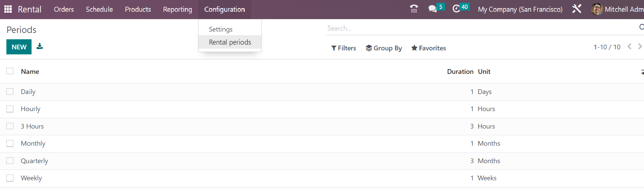644x190 pixels.
Task: Check the Hourly row checkbox
Action: pyautogui.click(x=10, y=109)
